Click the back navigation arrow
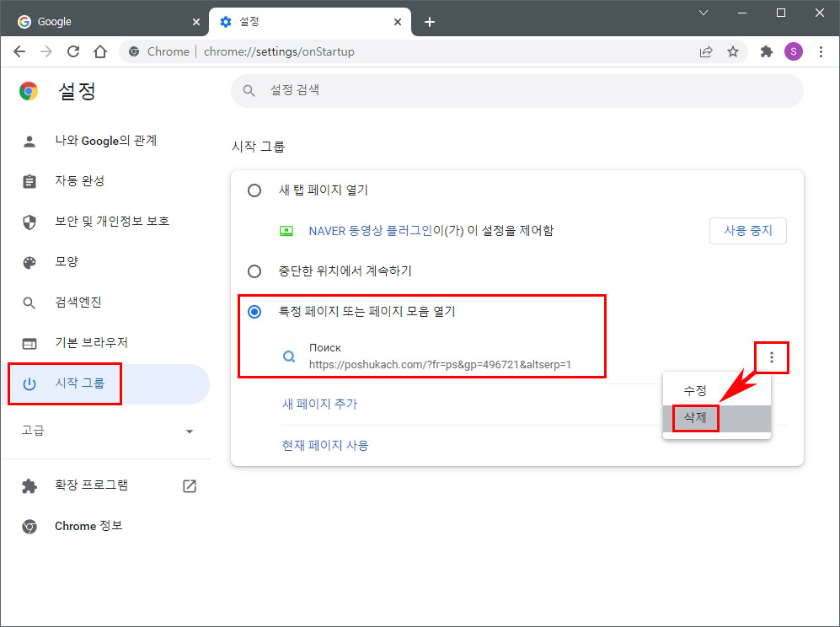The image size is (840, 627). (x=19, y=51)
